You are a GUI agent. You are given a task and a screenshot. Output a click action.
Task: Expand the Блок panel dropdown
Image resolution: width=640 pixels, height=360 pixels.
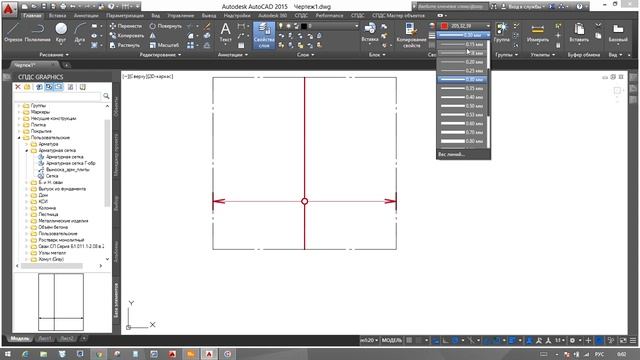click(377, 54)
